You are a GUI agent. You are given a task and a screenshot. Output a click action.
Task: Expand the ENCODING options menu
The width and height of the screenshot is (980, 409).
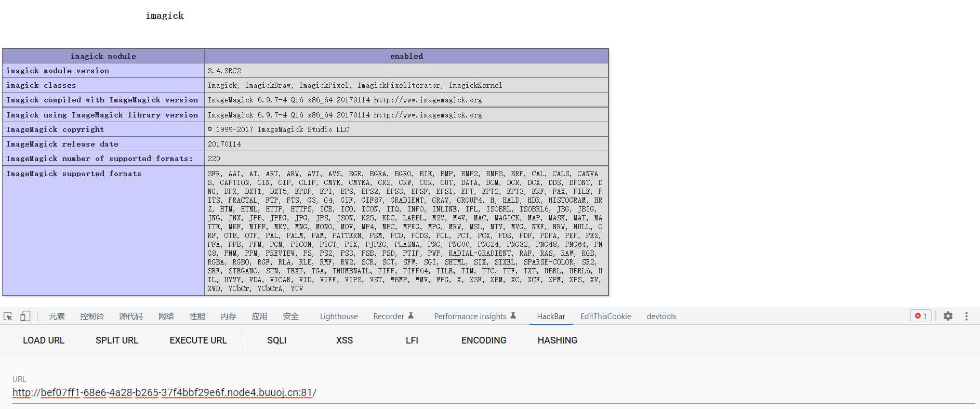pyautogui.click(x=483, y=340)
